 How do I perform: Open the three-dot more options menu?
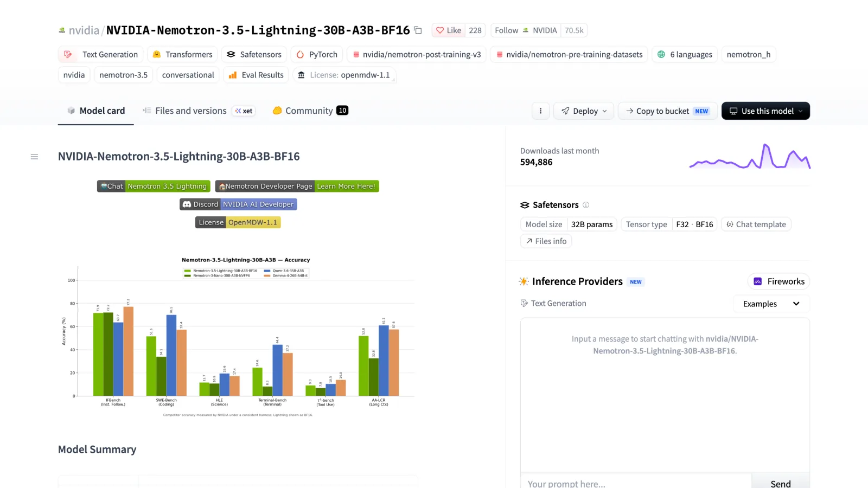click(540, 111)
